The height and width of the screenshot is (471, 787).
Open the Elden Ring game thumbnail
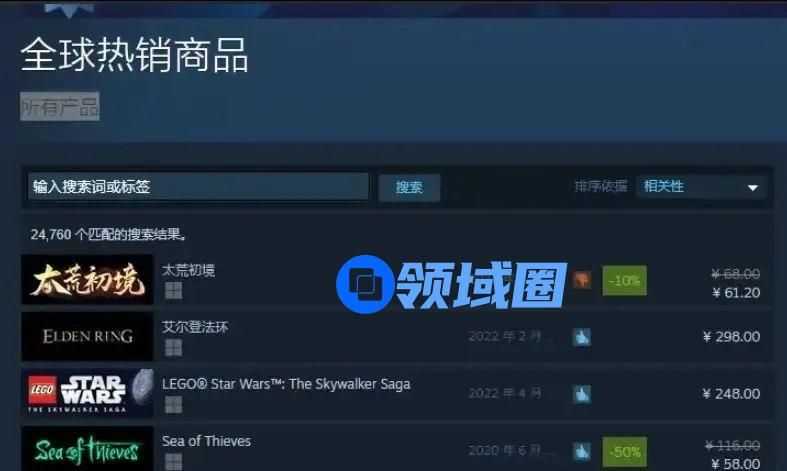[x=87, y=336]
